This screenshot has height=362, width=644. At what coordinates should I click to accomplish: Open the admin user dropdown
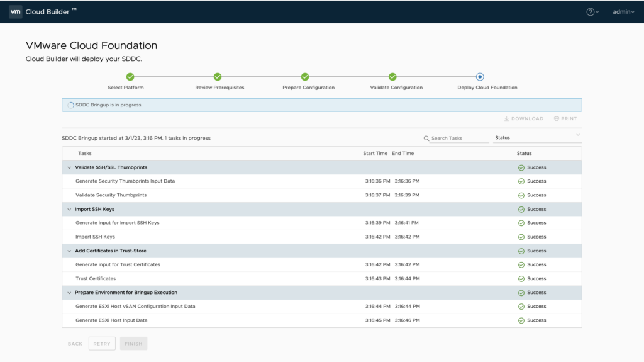pyautogui.click(x=623, y=11)
